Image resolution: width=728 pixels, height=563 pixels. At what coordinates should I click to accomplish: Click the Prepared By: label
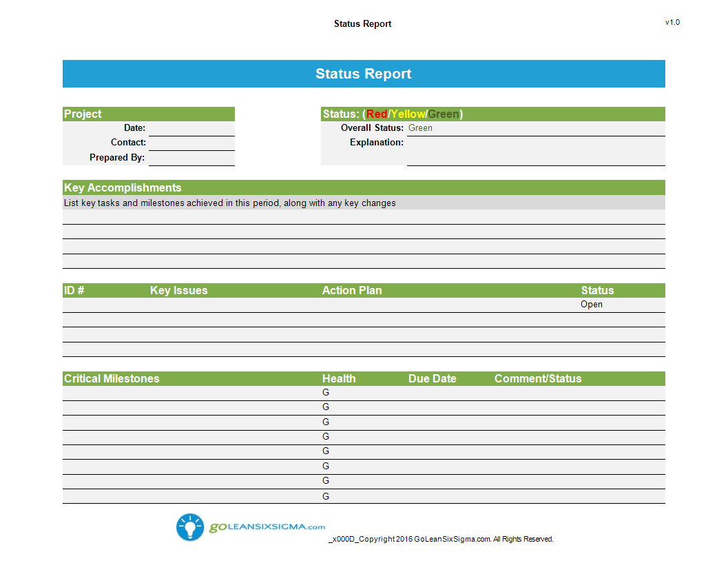tap(117, 158)
